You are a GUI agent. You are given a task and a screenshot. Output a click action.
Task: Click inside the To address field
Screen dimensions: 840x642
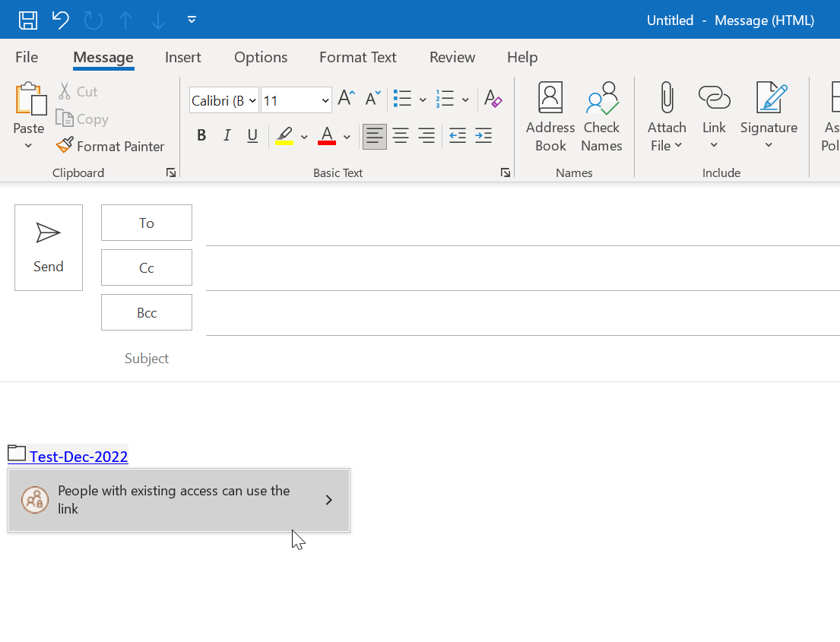coord(523,225)
